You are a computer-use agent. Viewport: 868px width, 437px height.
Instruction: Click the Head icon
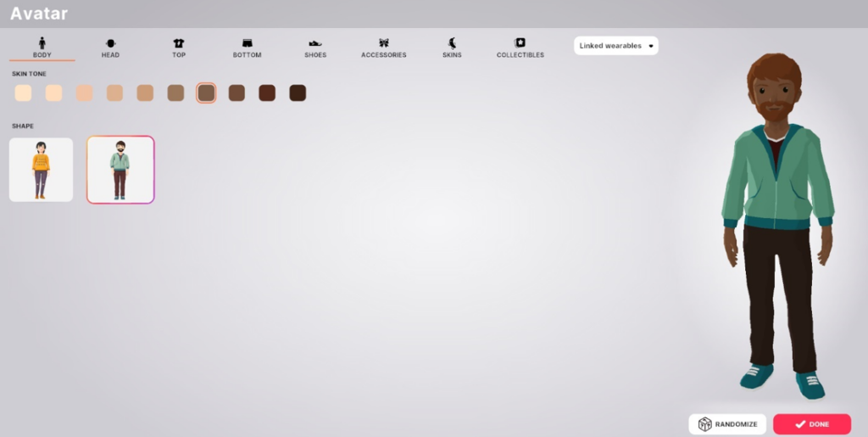(110, 43)
